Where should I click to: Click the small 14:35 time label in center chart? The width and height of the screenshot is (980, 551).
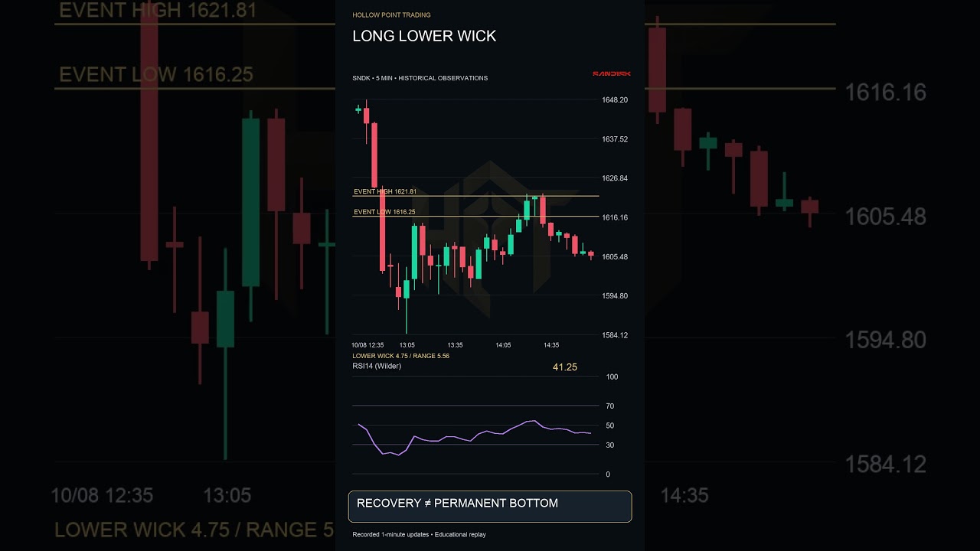(551, 345)
